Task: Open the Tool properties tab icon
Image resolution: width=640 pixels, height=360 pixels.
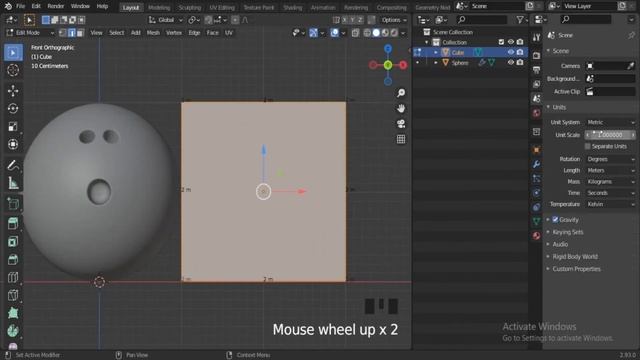Action: (536, 38)
